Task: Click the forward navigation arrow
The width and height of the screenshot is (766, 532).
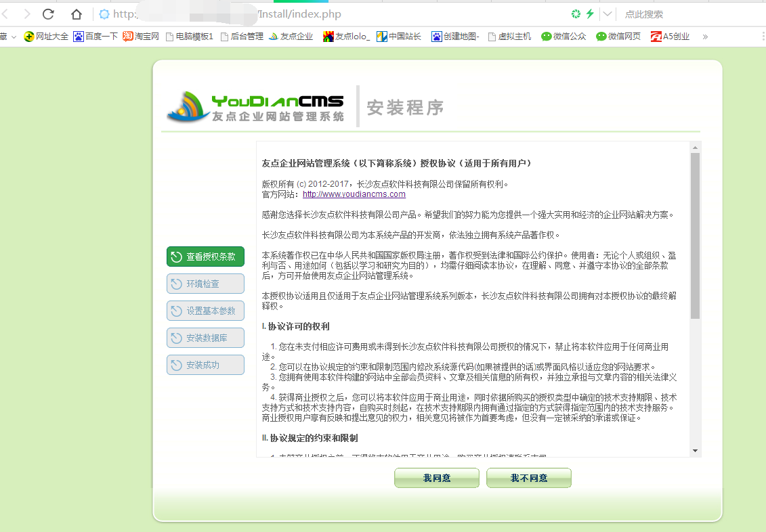Action: coord(26,14)
